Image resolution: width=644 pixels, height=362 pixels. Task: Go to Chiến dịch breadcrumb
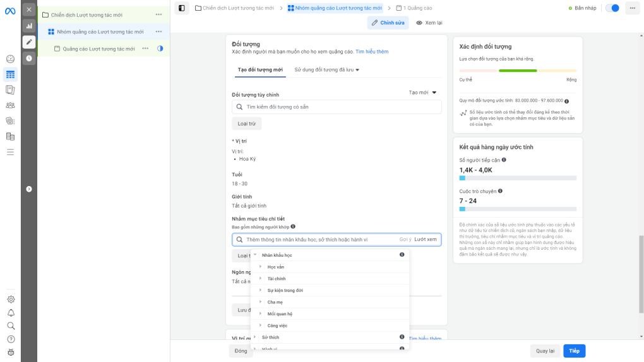click(234, 8)
